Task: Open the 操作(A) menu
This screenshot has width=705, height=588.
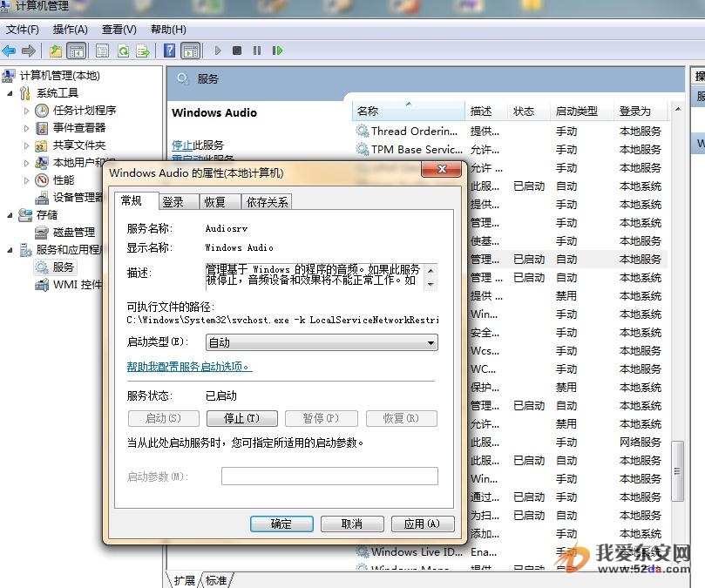Action: [70, 30]
